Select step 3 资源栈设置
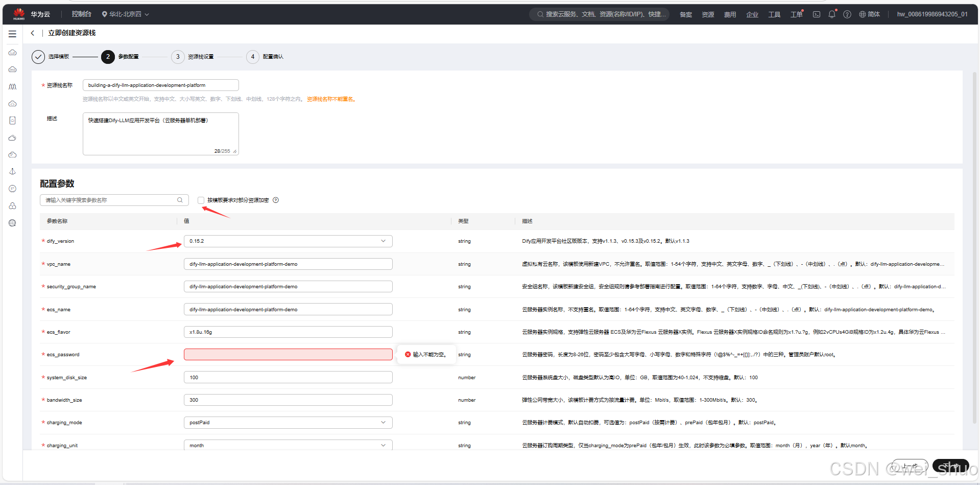This screenshot has width=980, height=485. click(x=193, y=57)
